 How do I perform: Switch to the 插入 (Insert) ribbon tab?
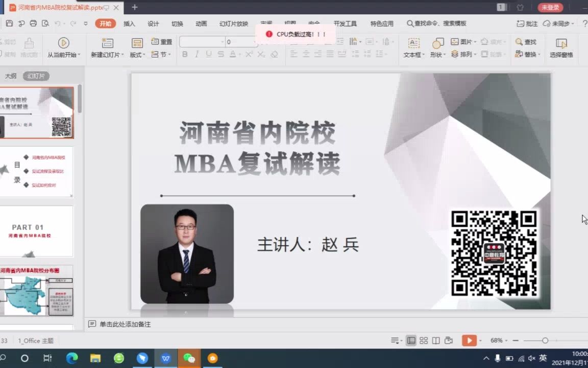click(x=128, y=24)
